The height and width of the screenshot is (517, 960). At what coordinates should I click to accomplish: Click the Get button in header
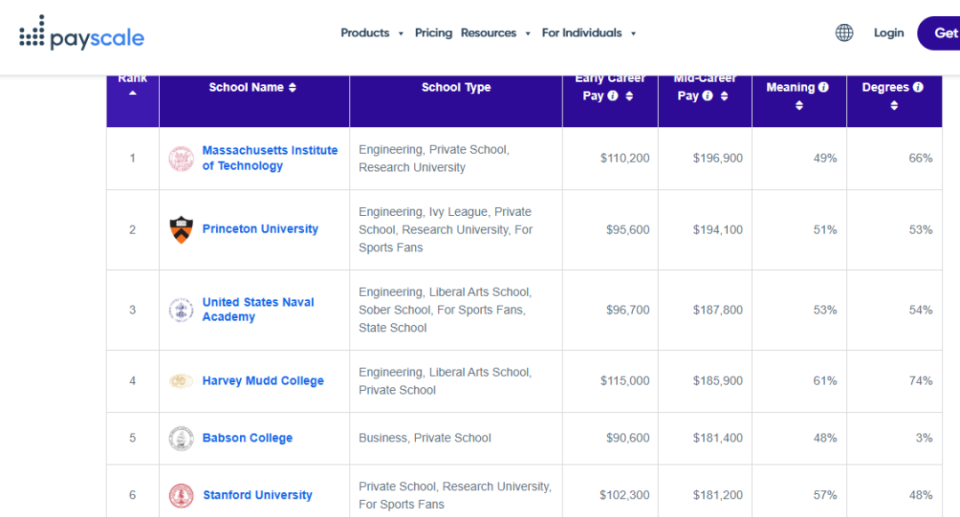pos(939,33)
